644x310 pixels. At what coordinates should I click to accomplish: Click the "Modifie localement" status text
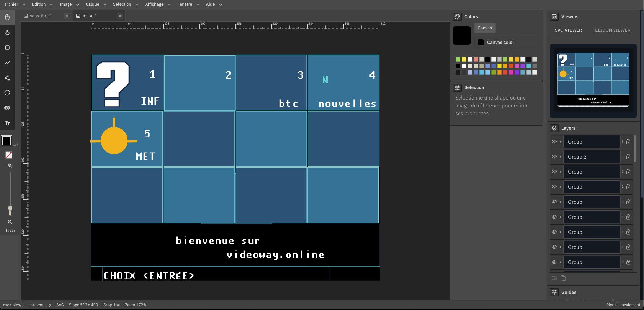[x=623, y=305]
